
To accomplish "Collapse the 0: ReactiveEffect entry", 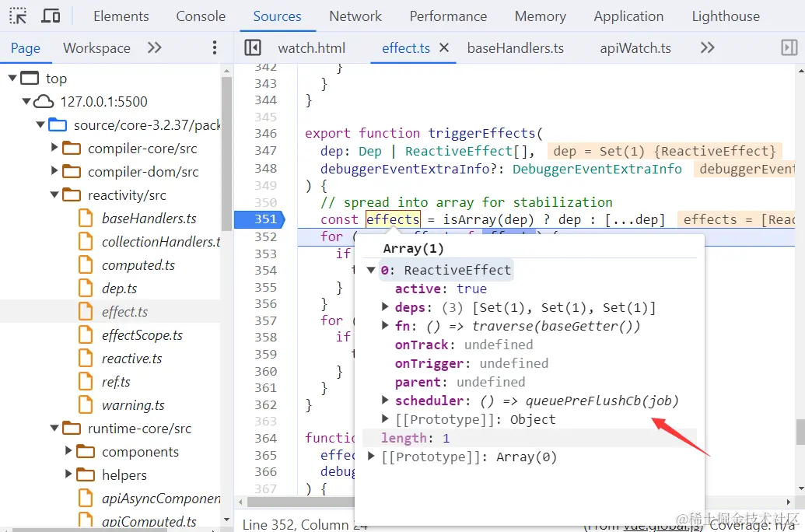I will pos(371,270).
